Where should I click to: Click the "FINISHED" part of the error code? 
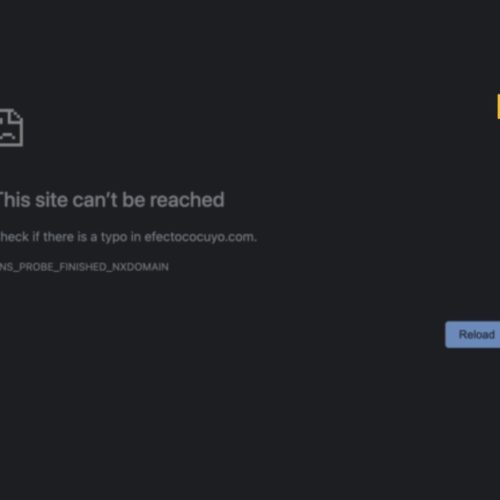point(83,267)
